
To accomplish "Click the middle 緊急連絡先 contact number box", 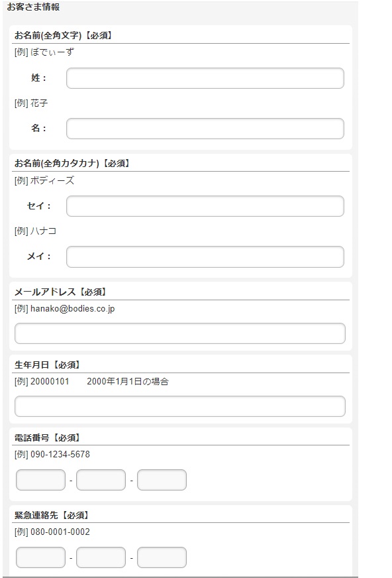I will tap(100, 557).
